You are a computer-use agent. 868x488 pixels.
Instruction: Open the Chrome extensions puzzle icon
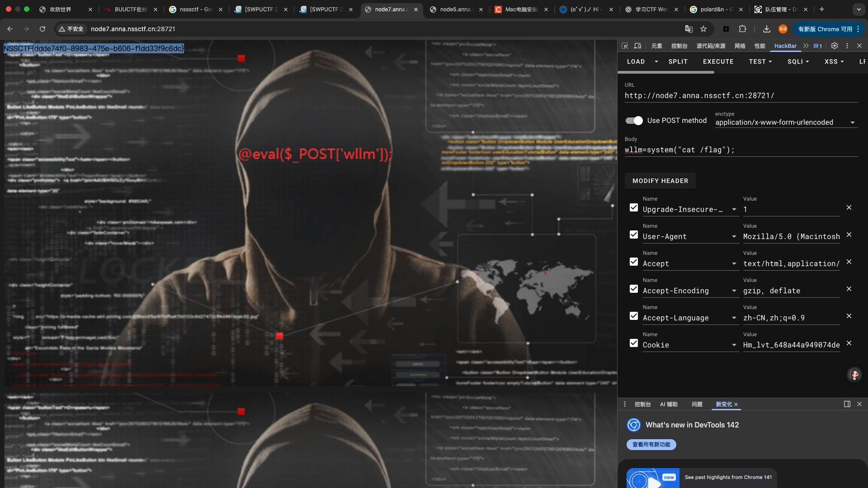pyautogui.click(x=742, y=29)
